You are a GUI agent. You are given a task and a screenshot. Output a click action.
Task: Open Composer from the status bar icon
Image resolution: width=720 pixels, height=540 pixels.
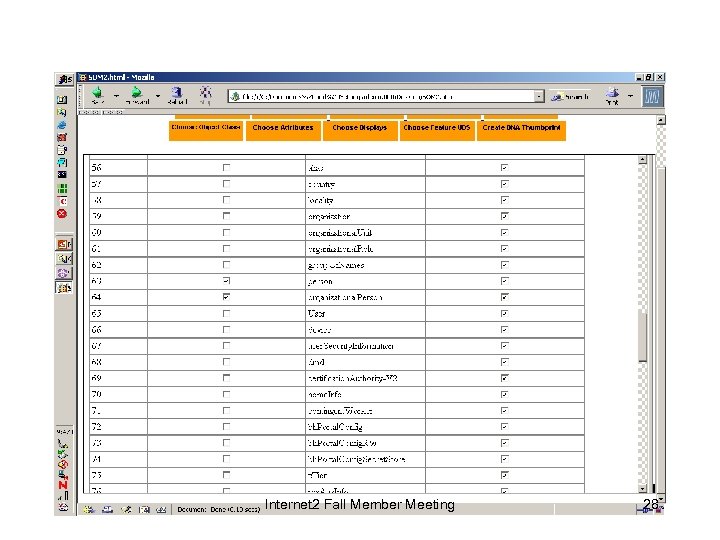(x=126, y=509)
